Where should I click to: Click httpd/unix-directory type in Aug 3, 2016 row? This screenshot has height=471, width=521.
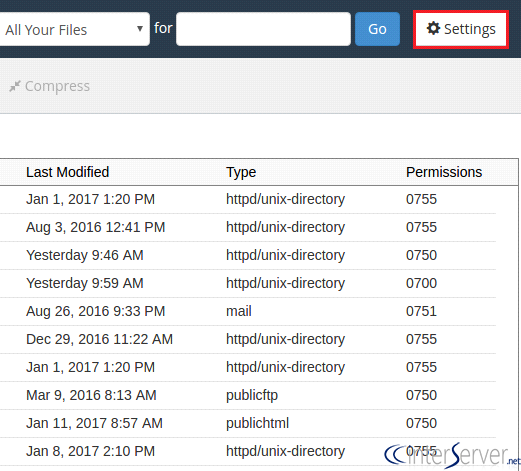(x=285, y=227)
